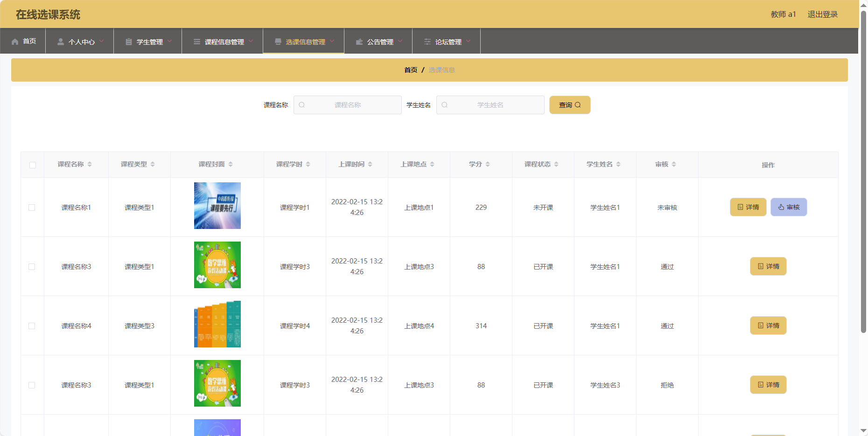868x436 pixels.
Task: Check the row for 课程名称1
Action: (32, 208)
